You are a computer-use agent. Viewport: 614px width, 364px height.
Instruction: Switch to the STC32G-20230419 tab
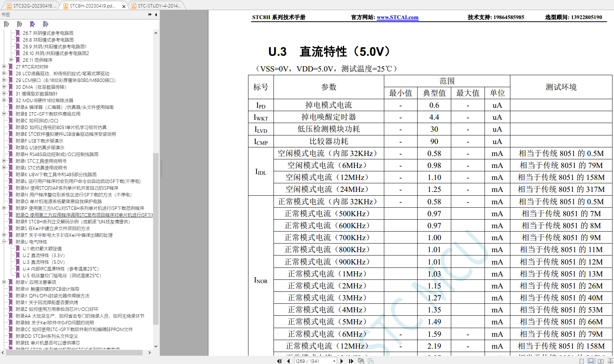coord(31,6)
